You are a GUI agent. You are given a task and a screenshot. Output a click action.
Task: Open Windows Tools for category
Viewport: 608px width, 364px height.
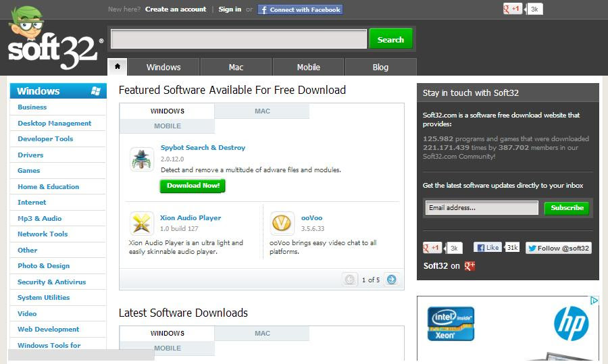[x=49, y=345]
